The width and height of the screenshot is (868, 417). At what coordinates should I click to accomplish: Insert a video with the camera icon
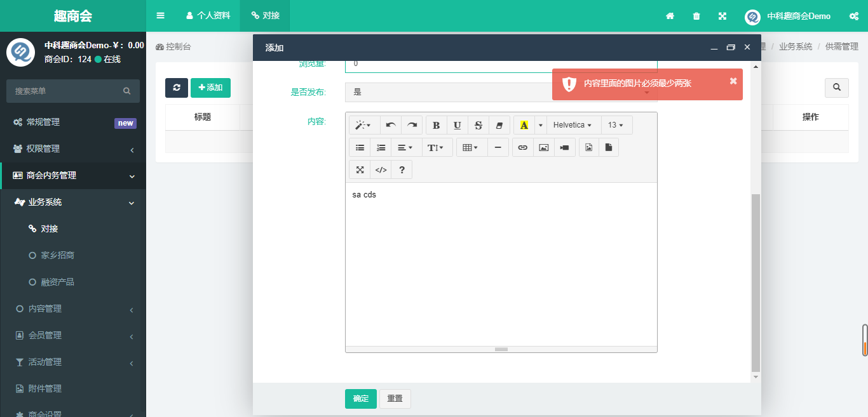click(x=564, y=147)
